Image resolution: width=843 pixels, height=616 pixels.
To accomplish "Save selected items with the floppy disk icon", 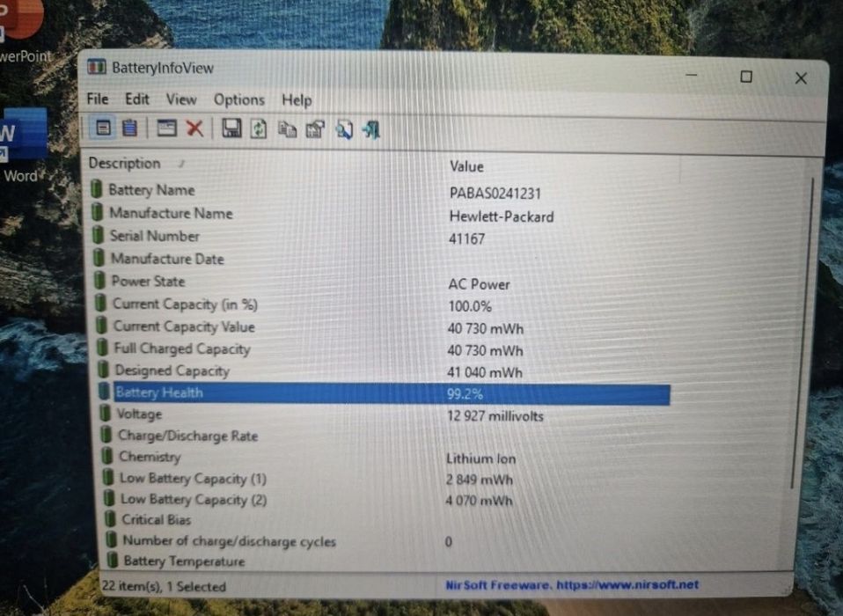I will (x=231, y=128).
